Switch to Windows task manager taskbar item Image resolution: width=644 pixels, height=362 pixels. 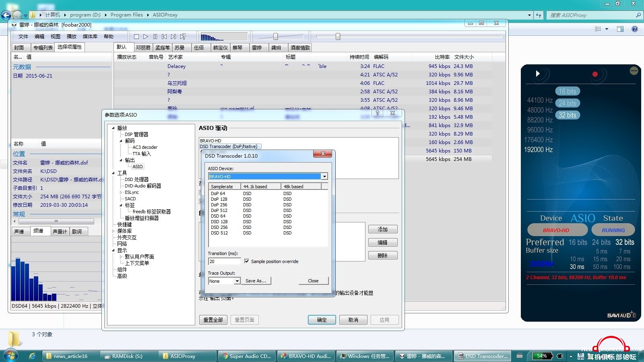tap(365, 356)
